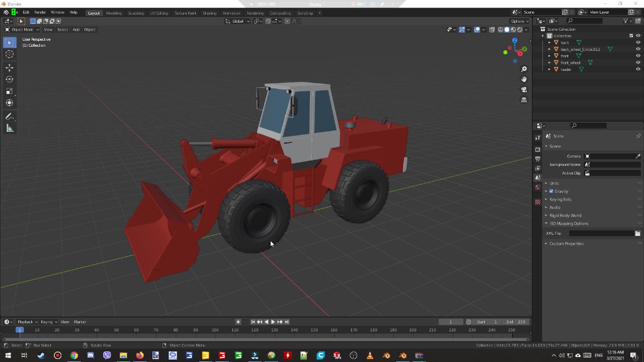Open the Windows Start menu
This screenshot has width=644, height=362.
(8, 355)
